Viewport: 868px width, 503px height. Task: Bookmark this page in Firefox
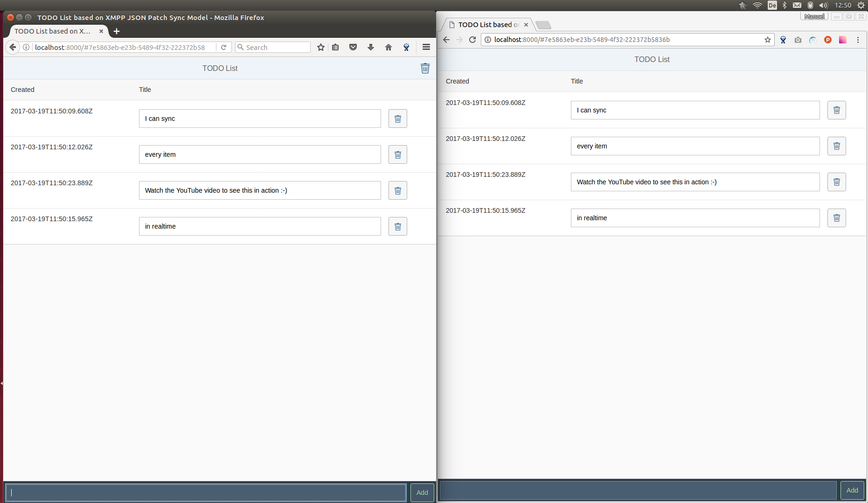(321, 47)
